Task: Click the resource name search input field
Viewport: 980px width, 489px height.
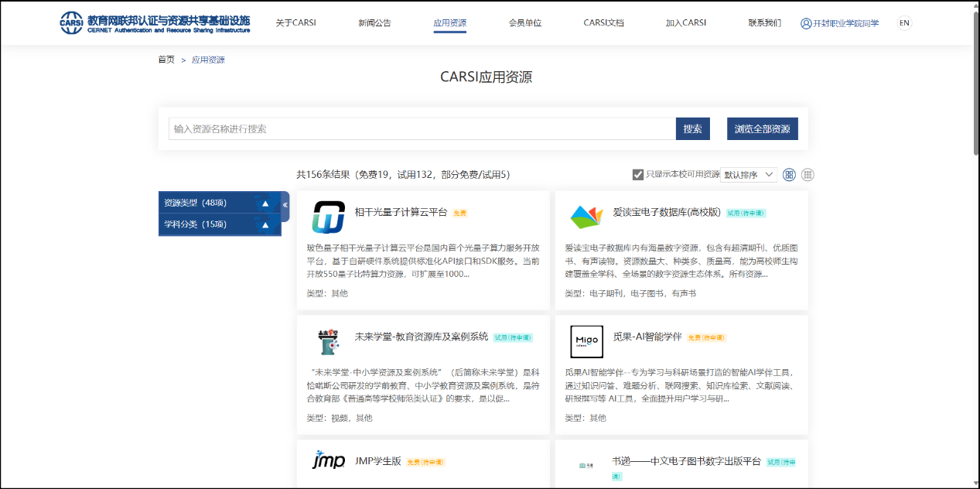Action: (x=422, y=129)
